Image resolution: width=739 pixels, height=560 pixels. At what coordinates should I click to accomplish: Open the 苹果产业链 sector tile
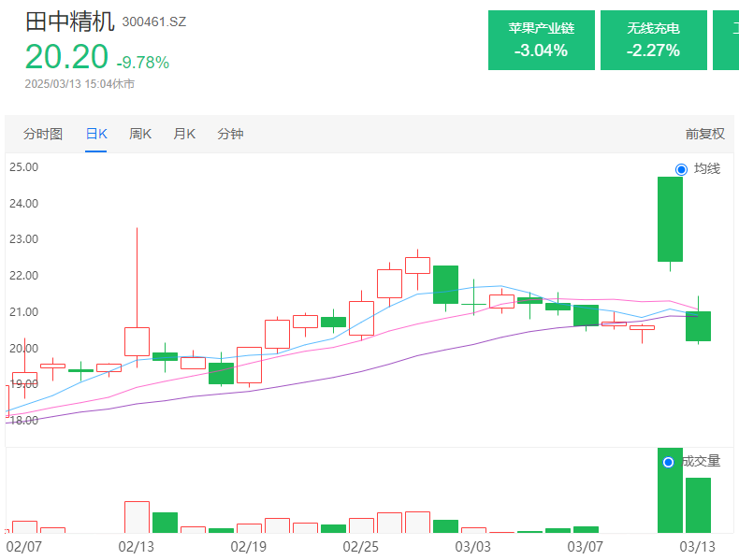[x=541, y=40]
